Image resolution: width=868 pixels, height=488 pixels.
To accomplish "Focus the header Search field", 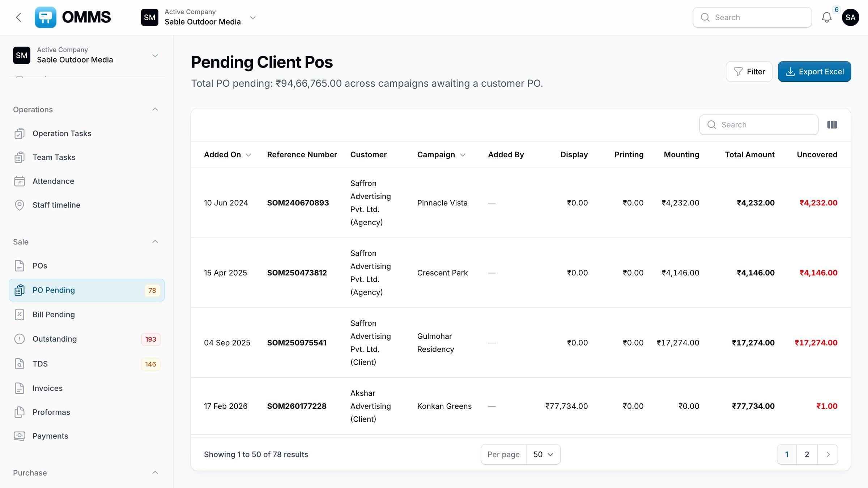I will (x=752, y=17).
